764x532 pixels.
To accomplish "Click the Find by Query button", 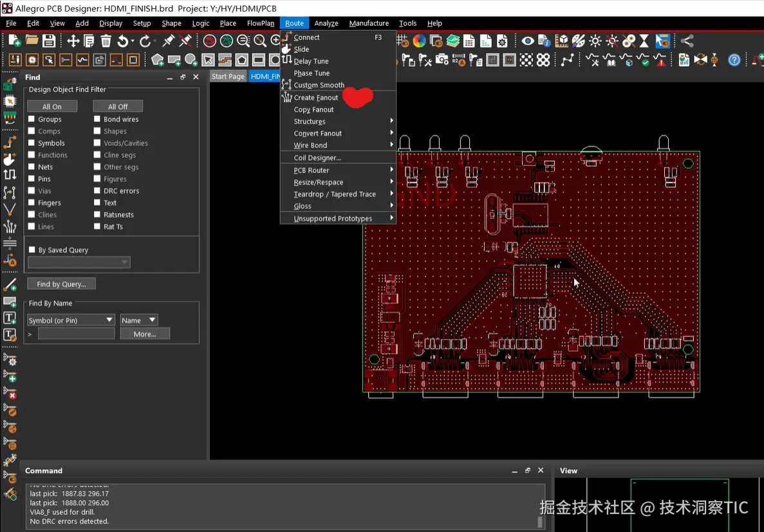I will click(61, 284).
